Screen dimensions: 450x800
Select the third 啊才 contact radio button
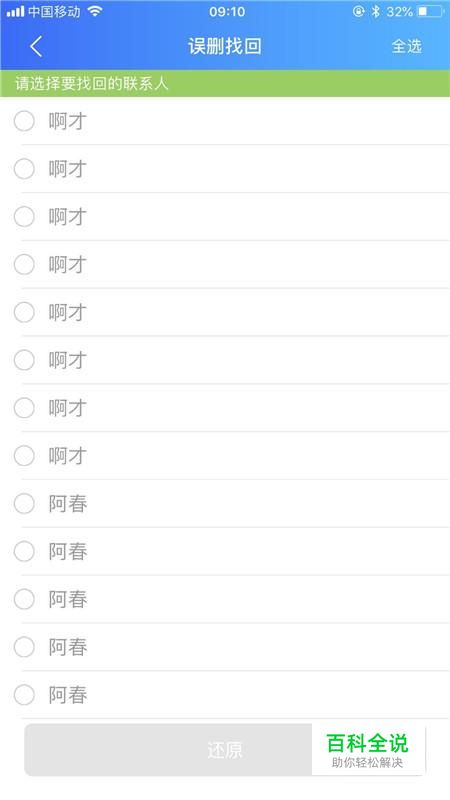coord(24,217)
